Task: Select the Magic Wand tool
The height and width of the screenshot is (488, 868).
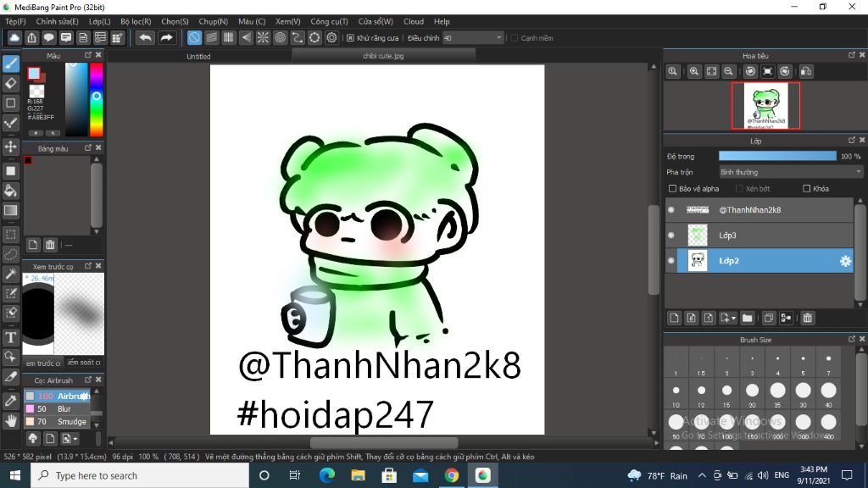Action: click(x=10, y=274)
